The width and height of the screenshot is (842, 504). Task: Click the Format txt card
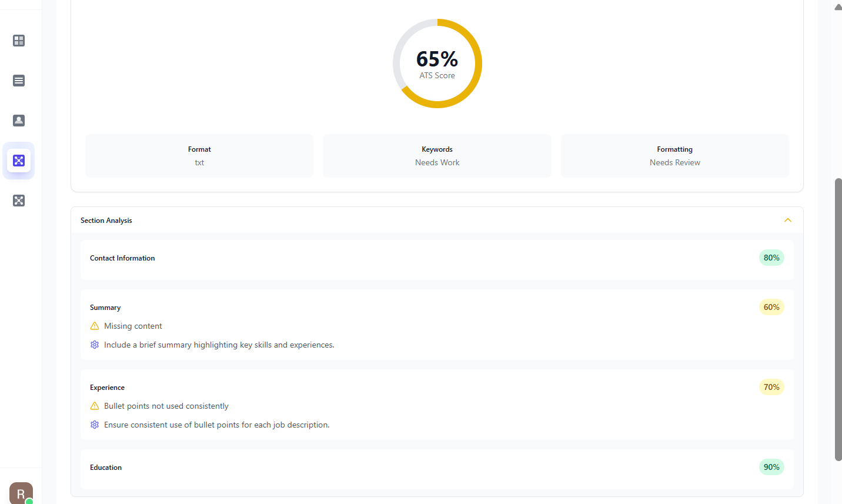pyautogui.click(x=199, y=155)
